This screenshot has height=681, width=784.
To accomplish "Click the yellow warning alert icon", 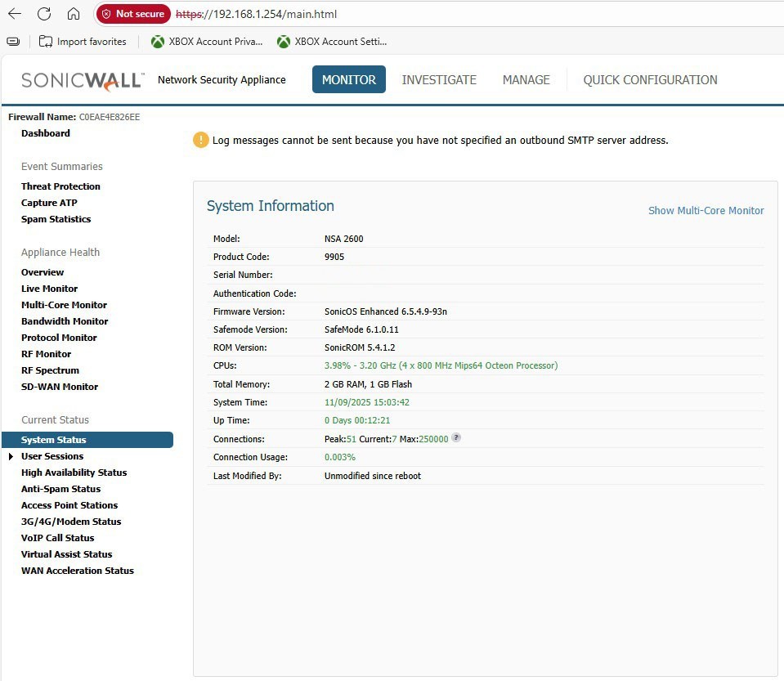I will coord(200,140).
